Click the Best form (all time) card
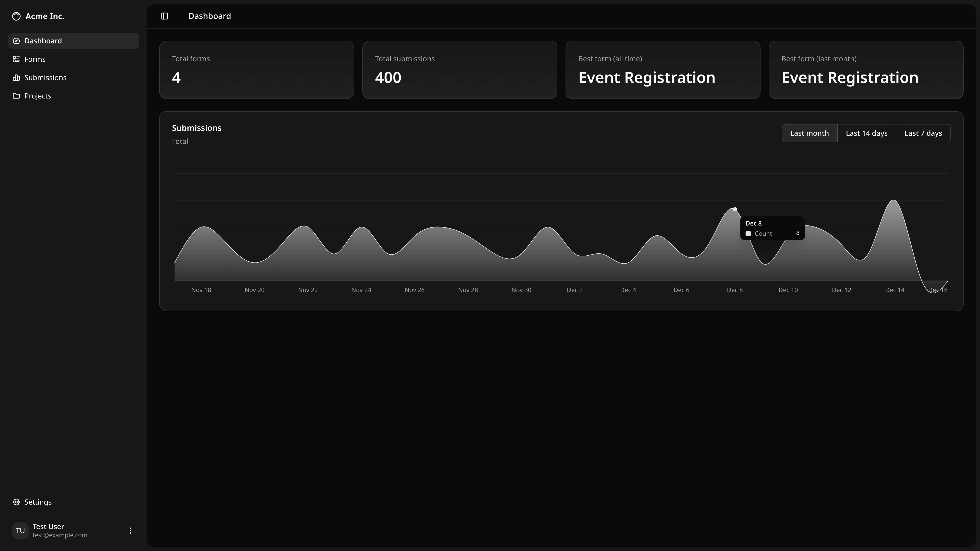 663,70
